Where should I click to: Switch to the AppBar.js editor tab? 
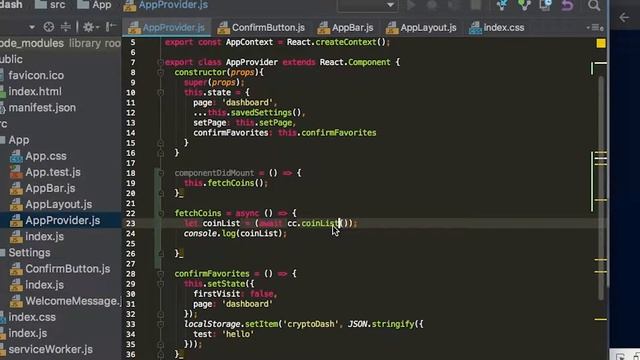click(x=346, y=28)
